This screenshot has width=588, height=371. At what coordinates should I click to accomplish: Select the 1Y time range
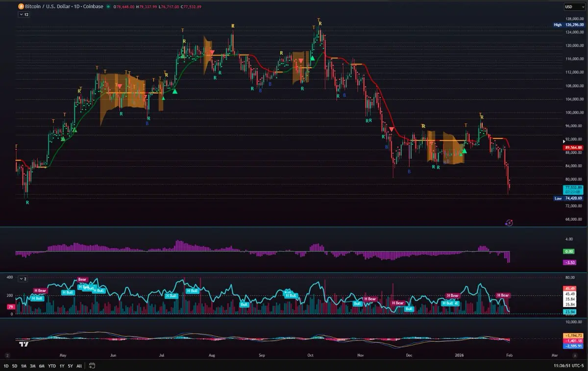pos(62,366)
